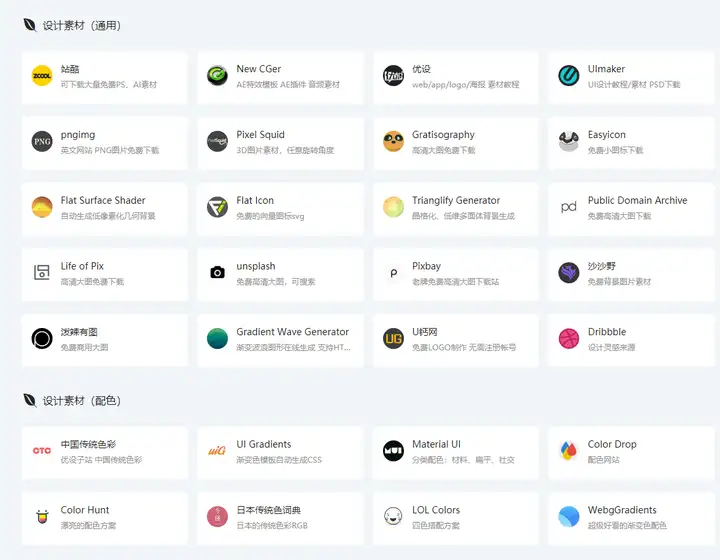This screenshot has width=720, height=560.
Task: Open the WebgGradients title link
Action: pos(622,510)
